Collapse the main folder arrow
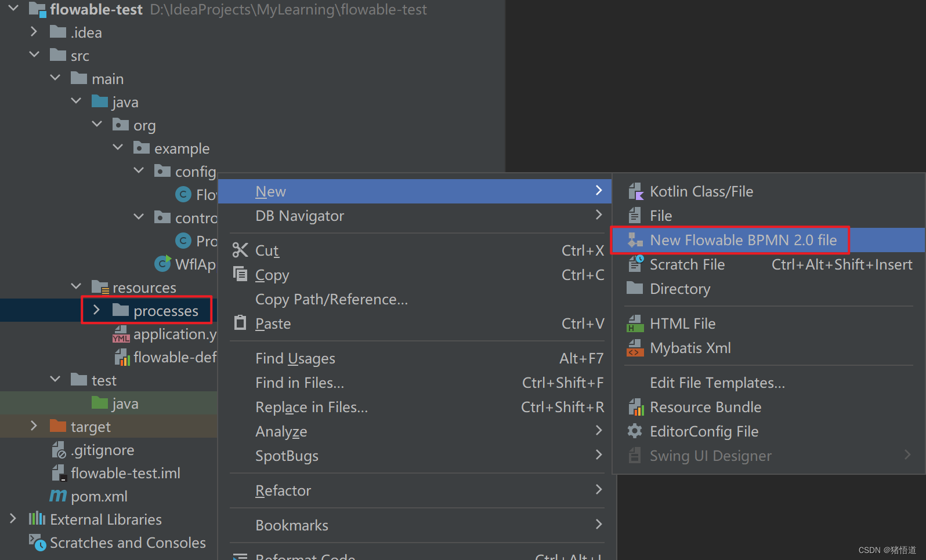 pyautogui.click(x=55, y=78)
